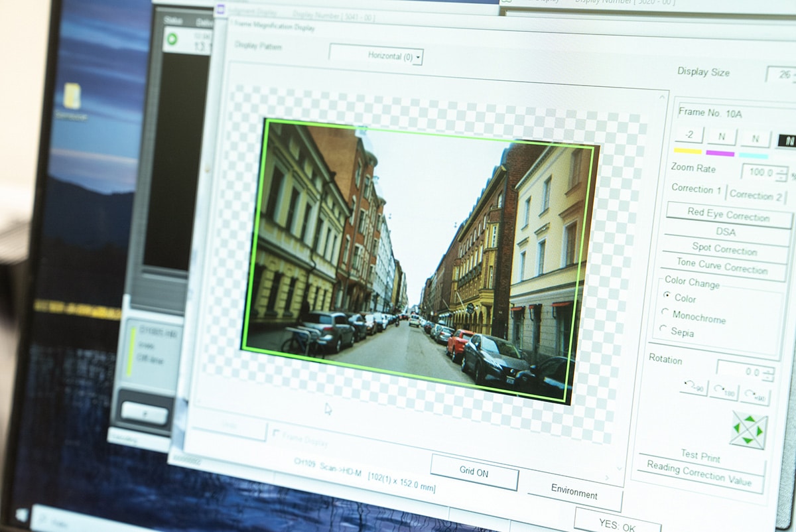The image size is (796, 532).
Task: Choose Monochrome color change option
Action: [x=665, y=312]
